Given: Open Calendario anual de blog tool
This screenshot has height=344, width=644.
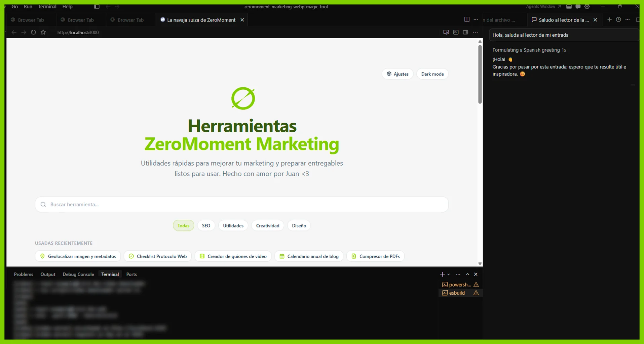Looking at the screenshot, I should 309,256.
